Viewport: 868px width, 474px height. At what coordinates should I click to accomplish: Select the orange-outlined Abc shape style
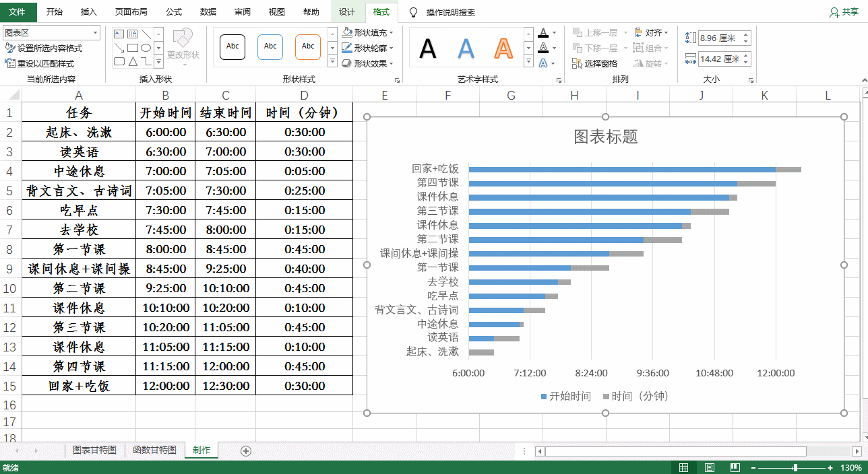[x=308, y=46]
